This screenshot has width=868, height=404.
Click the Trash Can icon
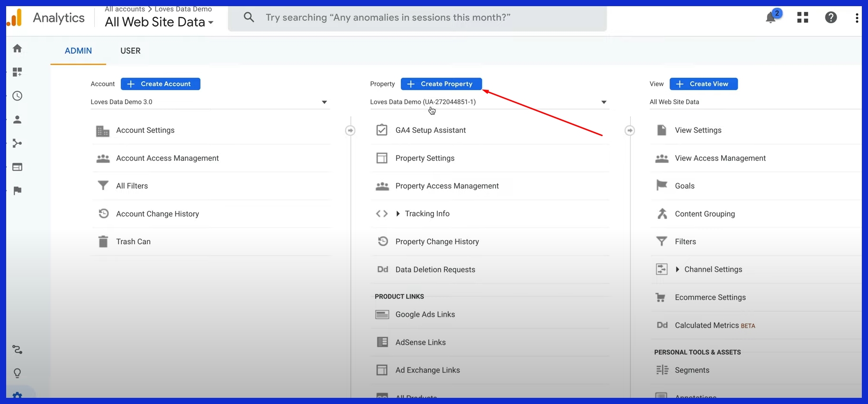tap(103, 241)
